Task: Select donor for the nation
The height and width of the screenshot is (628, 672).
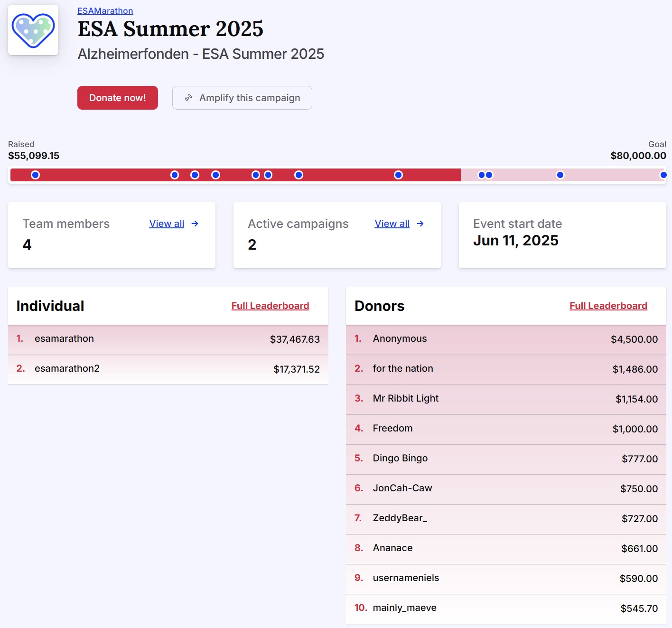Action: click(506, 369)
